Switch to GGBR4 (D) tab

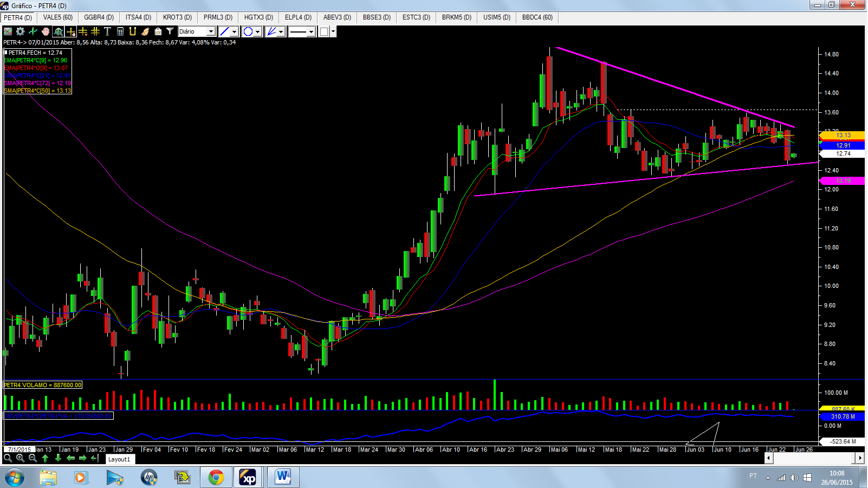coord(99,17)
